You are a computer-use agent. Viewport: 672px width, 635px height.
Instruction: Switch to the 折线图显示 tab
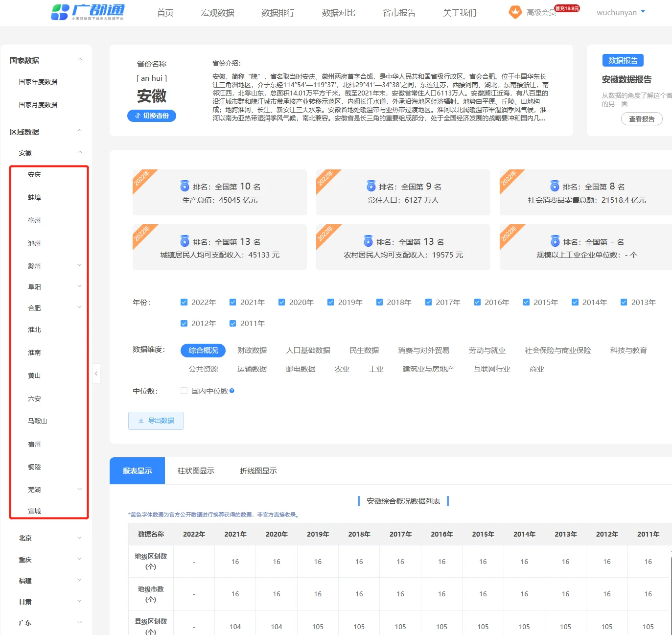258,470
